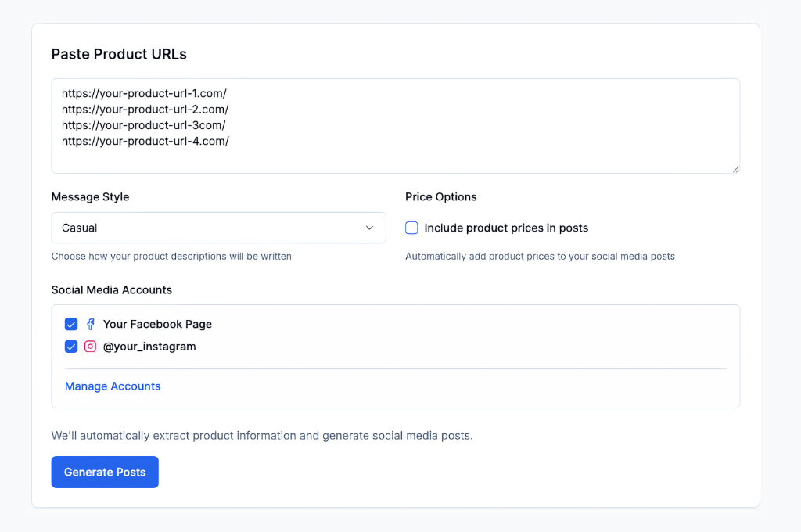This screenshot has width=801, height=532.
Task: Select the Casual message style field
Action: 218,227
